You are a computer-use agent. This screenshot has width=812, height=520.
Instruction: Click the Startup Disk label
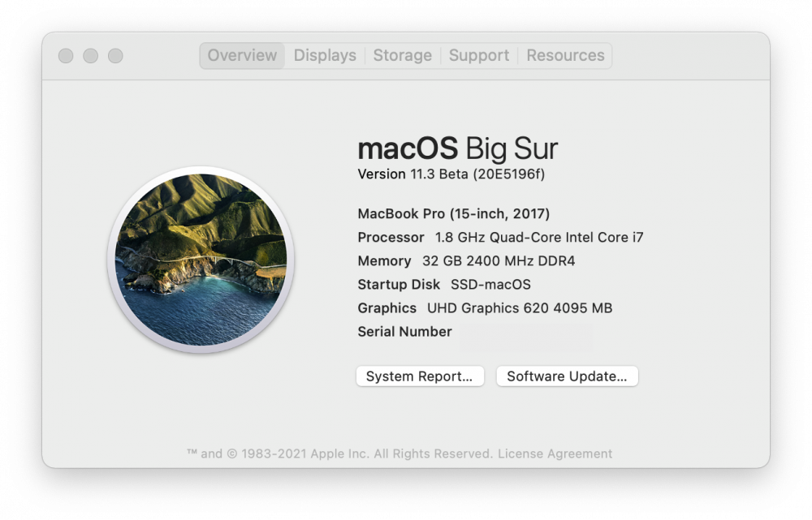pyautogui.click(x=399, y=285)
